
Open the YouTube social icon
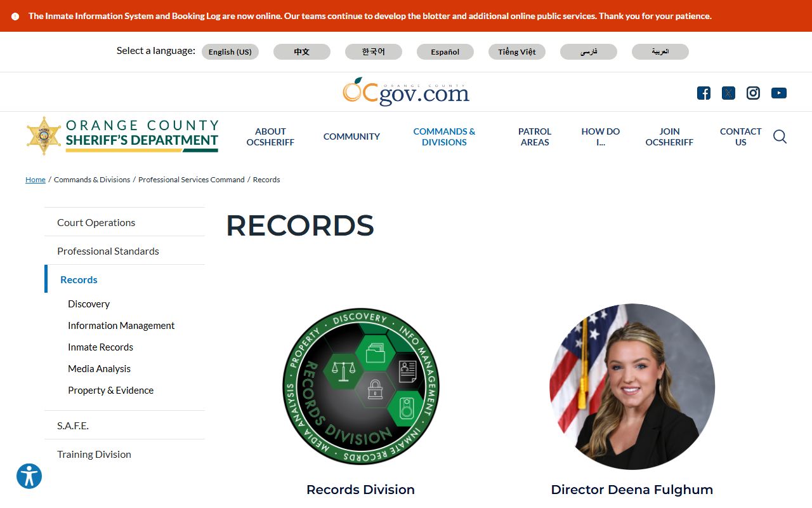tap(779, 93)
